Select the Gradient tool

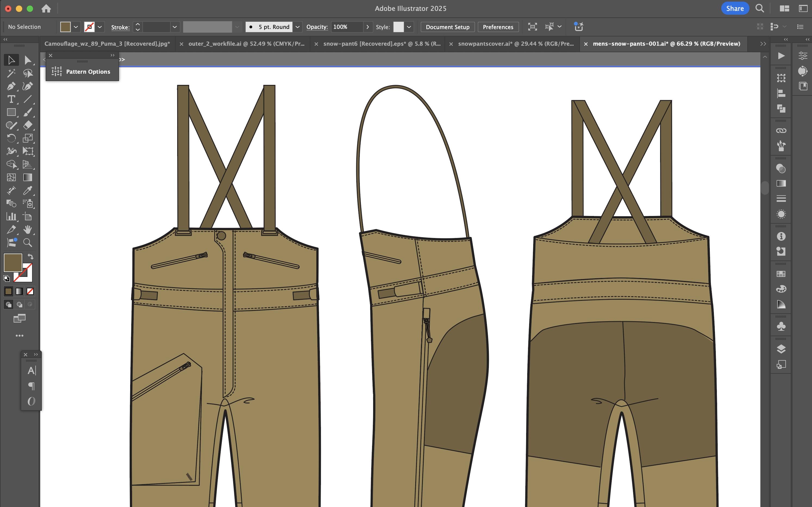pyautogui.click(x=28, y=177)
